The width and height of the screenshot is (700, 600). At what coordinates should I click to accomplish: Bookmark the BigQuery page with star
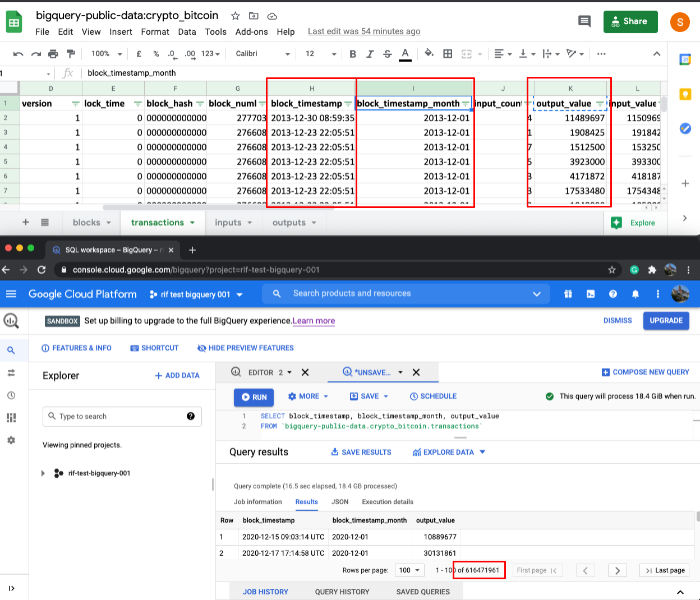(612, 270)
